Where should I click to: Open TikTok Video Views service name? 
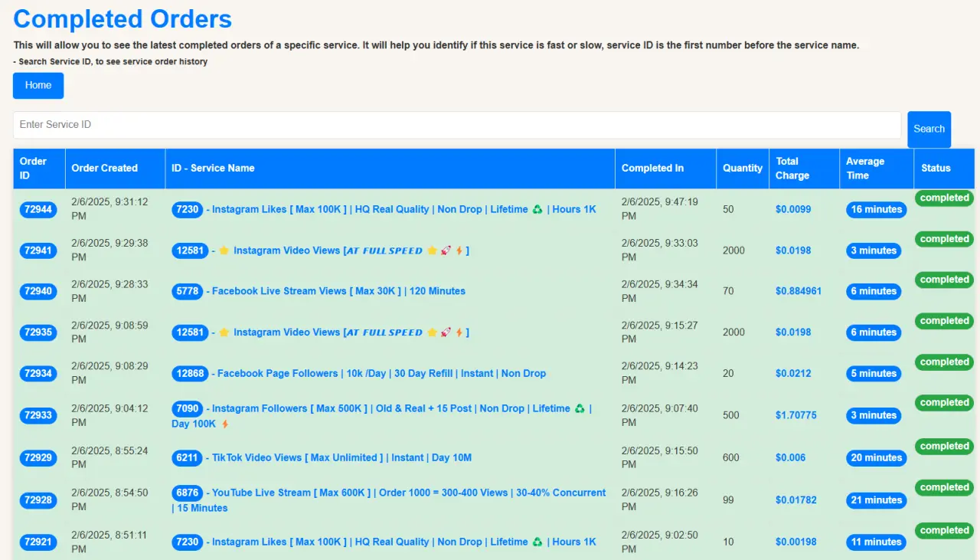(341, 457)
